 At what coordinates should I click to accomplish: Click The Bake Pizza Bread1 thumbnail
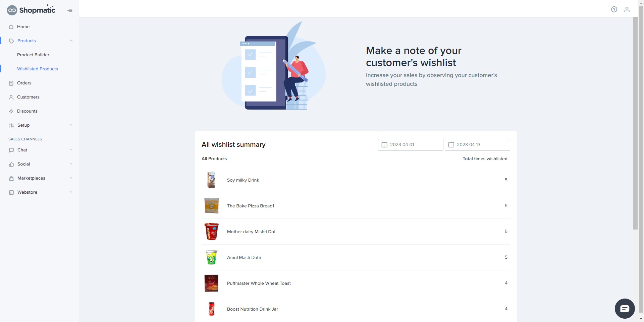tap(211, 206)
